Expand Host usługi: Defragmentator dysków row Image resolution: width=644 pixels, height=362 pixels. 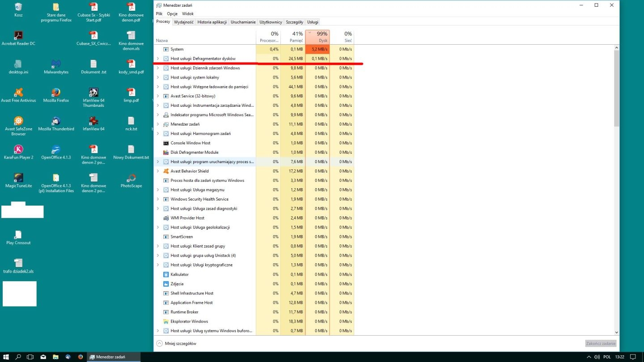[x=158, y=59]
